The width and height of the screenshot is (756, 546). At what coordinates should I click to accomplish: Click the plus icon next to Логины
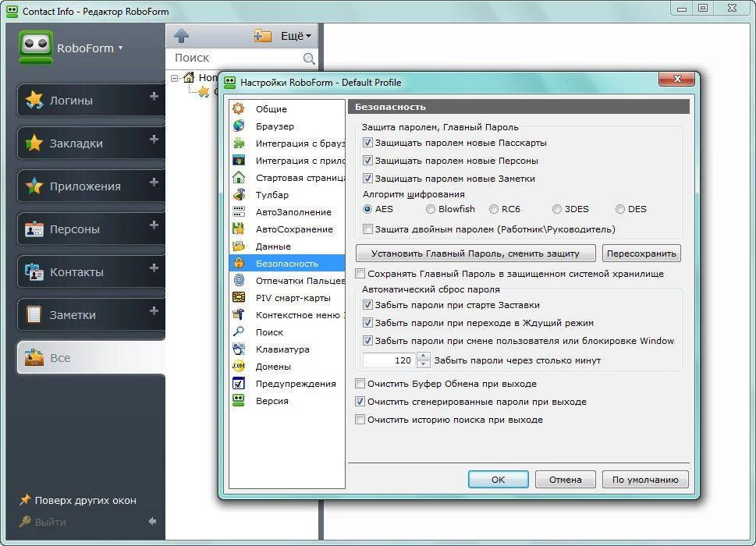[x=154, y=96]
